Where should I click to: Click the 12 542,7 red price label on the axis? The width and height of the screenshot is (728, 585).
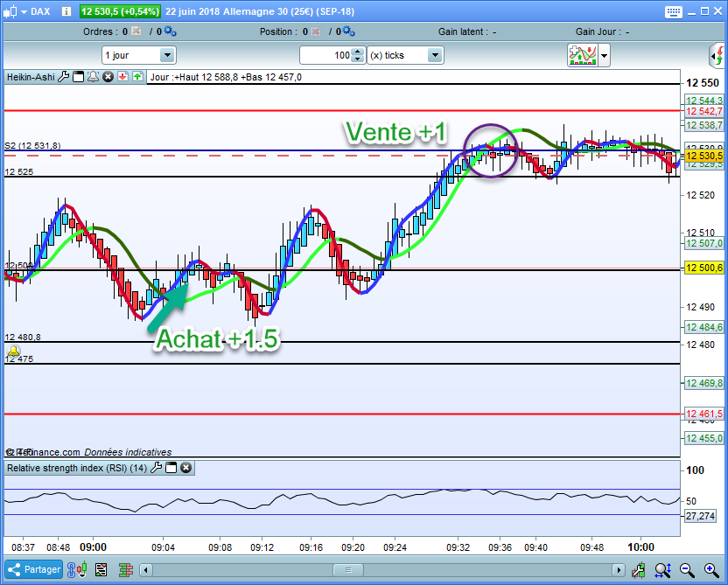pos(704,111)
